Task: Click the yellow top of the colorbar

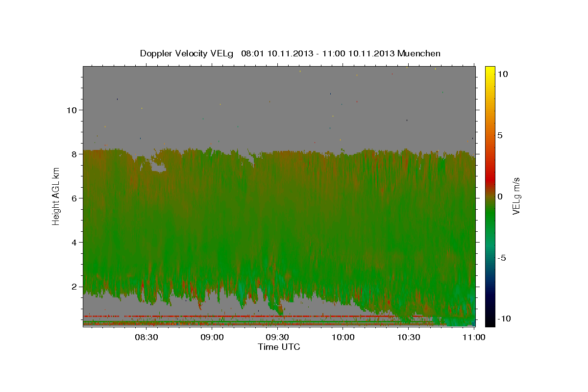Action: 490,70
